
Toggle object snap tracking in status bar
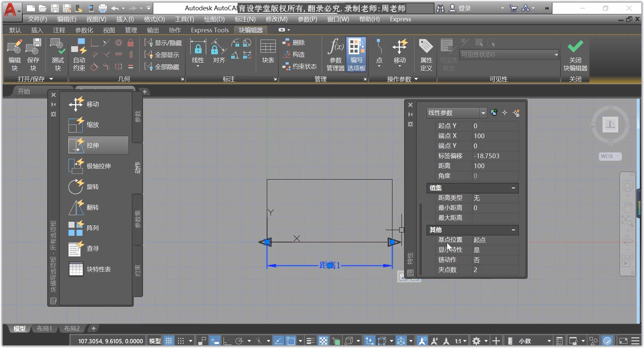(x=278, y=341)
